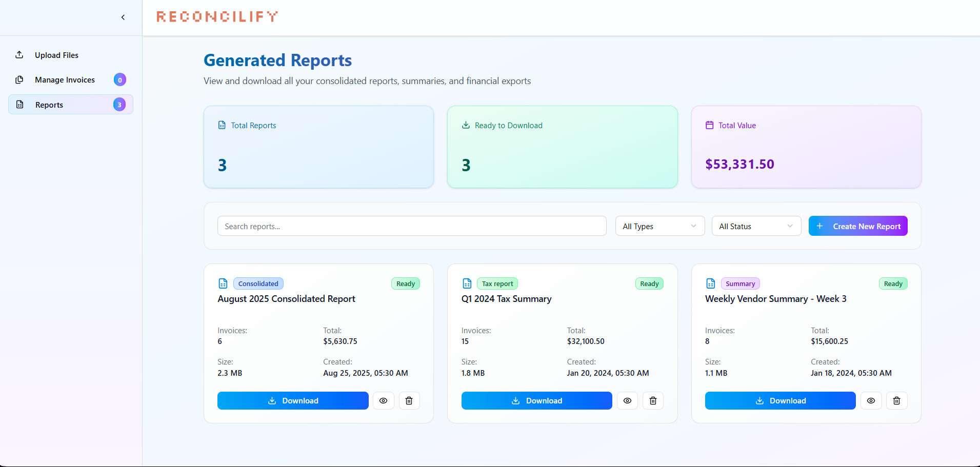This screenshot has width=980, height=467.
Task: Delete the Q1 2024 Tax Summary report
Action: [653, 401]
